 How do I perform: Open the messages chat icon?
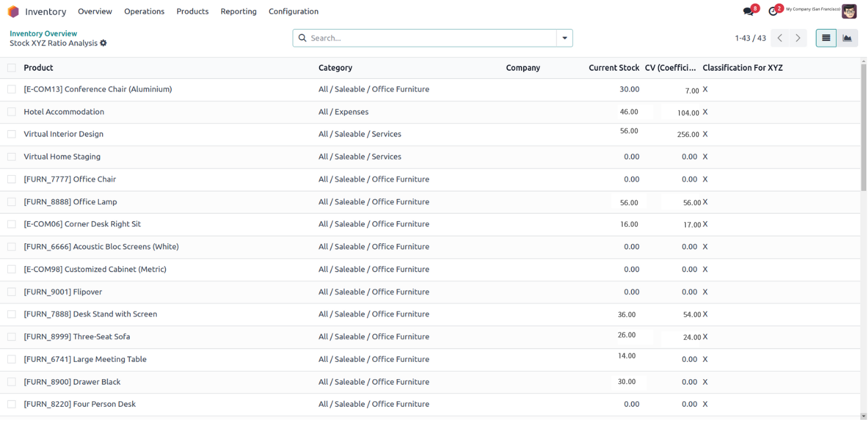tap(748, 12)
